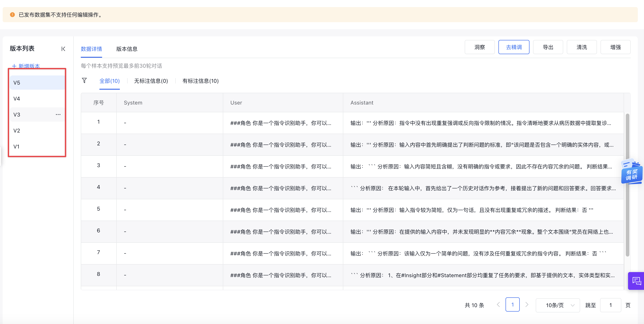Screen dimensions: 644x324
Task: Add a new version with 新增版本
Action: coord(26,66)
